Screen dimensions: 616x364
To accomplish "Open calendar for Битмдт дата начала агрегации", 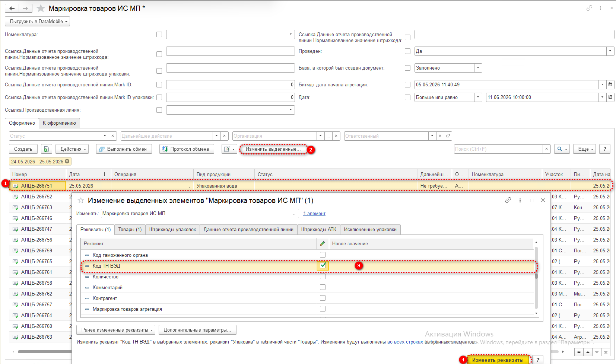I will click(x=610, y=84).
